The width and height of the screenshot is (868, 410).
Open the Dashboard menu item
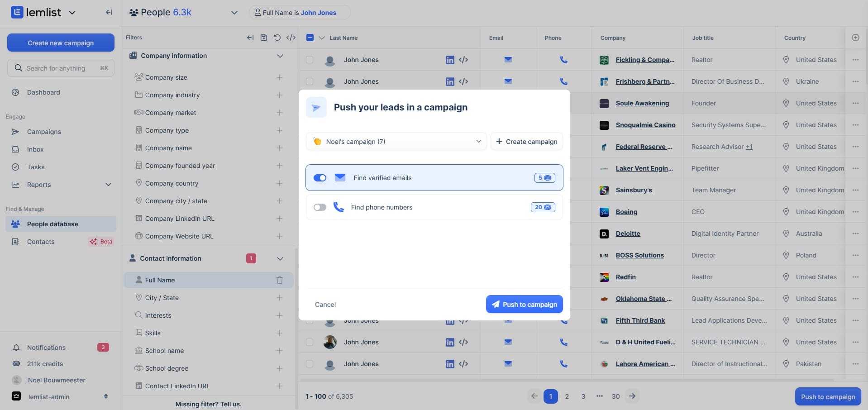tap(61, 92)
